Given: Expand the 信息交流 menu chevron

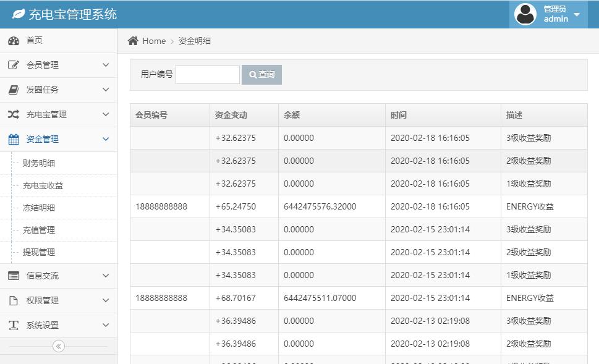Looking at the screenshot, I should point(106,276).
